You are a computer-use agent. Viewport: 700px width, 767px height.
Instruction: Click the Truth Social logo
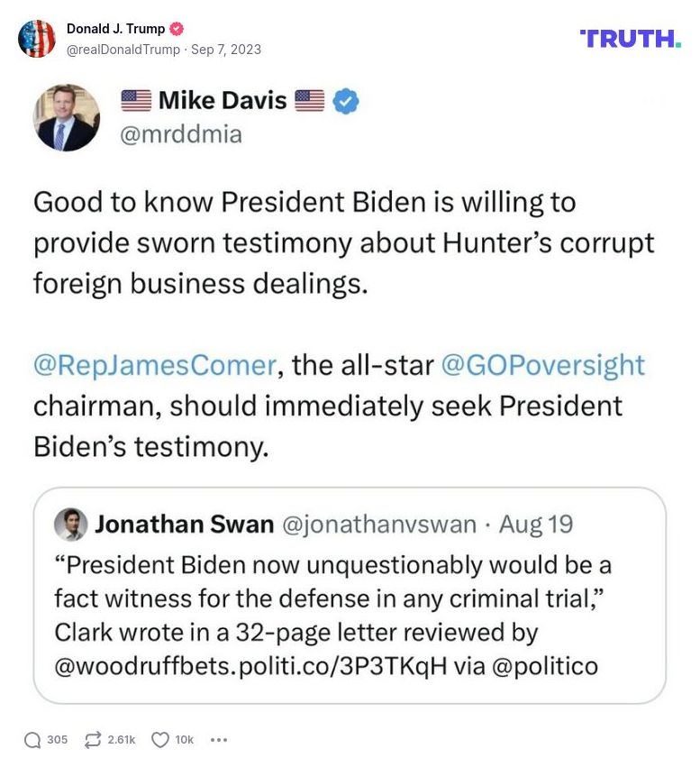pos(630,39)
